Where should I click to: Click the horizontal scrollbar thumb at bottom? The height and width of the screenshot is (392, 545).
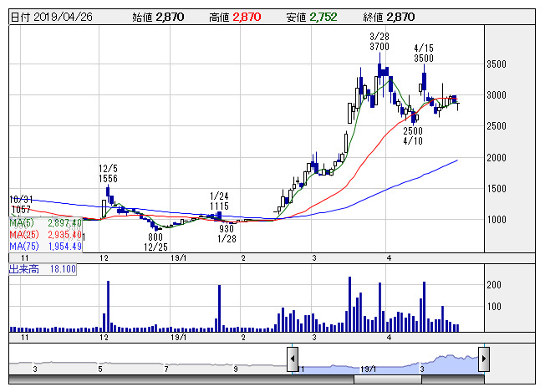tap(388, 379)
